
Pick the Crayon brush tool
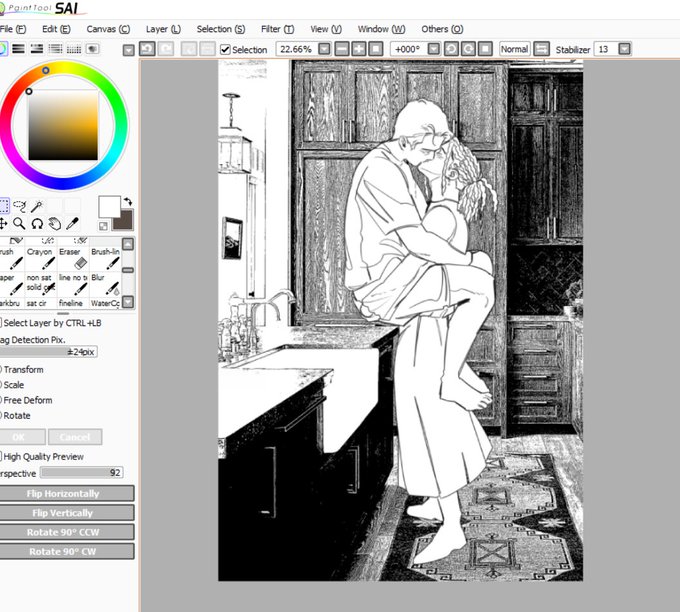(x=41, y=258)
